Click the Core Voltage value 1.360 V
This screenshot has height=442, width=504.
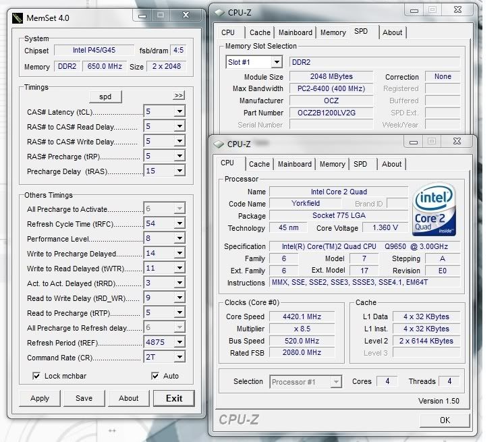click(385, 227)
